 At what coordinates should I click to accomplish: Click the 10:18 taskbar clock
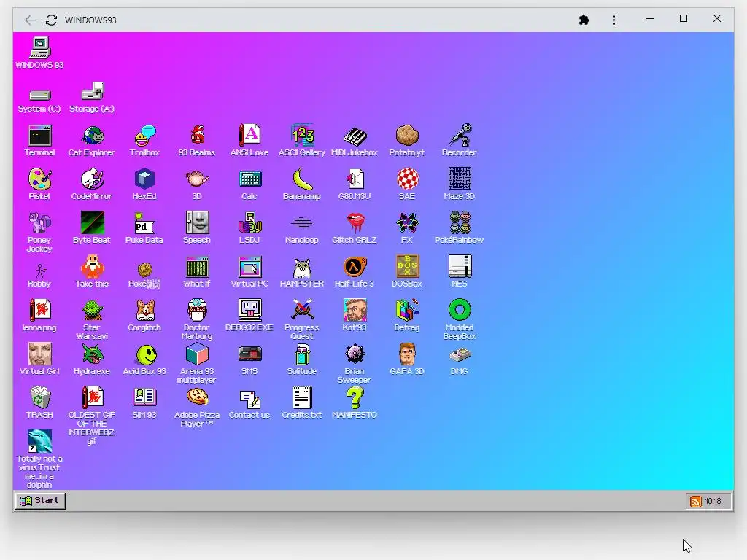(x=713, y=502)
